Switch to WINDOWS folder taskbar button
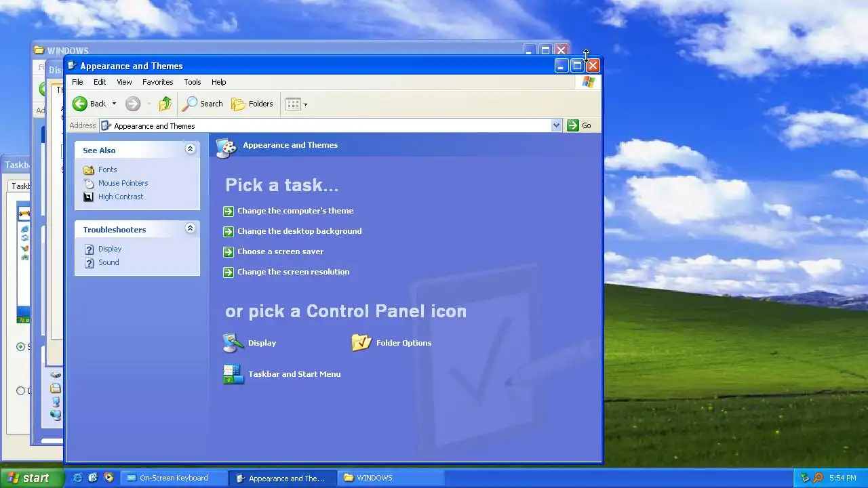 [391, 478]
